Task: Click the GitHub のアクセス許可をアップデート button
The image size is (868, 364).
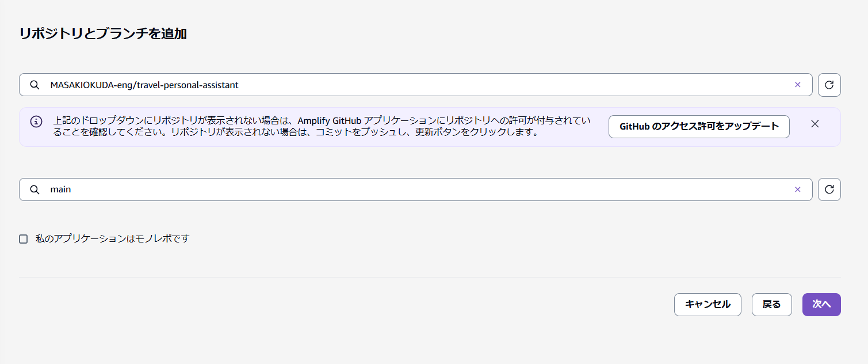Action: [x=699, y=127]
